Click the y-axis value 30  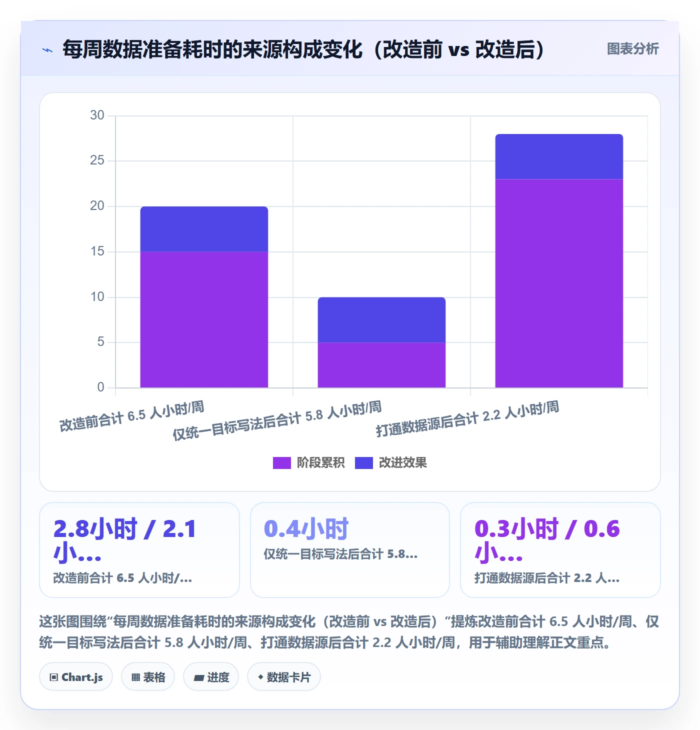click(97, 115)
